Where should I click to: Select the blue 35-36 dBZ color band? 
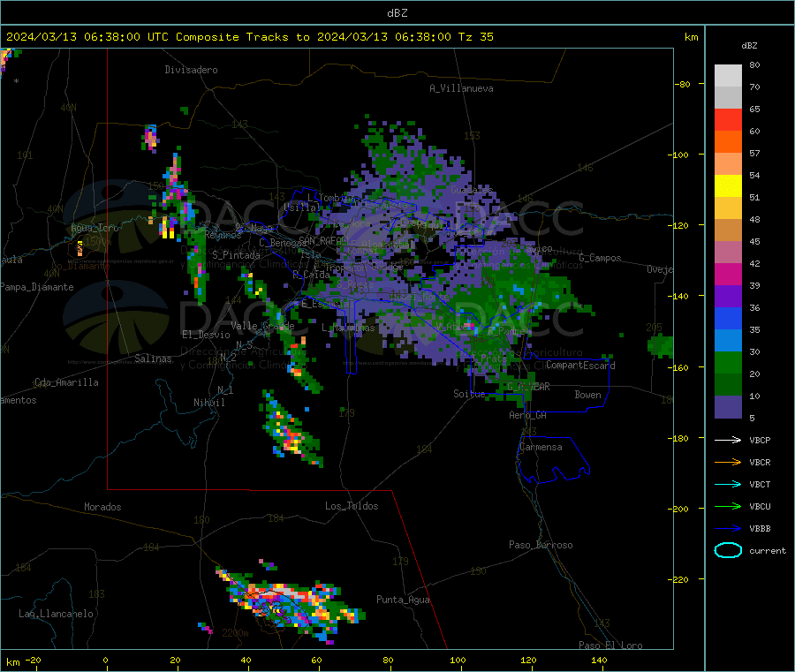tap(728, 318)
